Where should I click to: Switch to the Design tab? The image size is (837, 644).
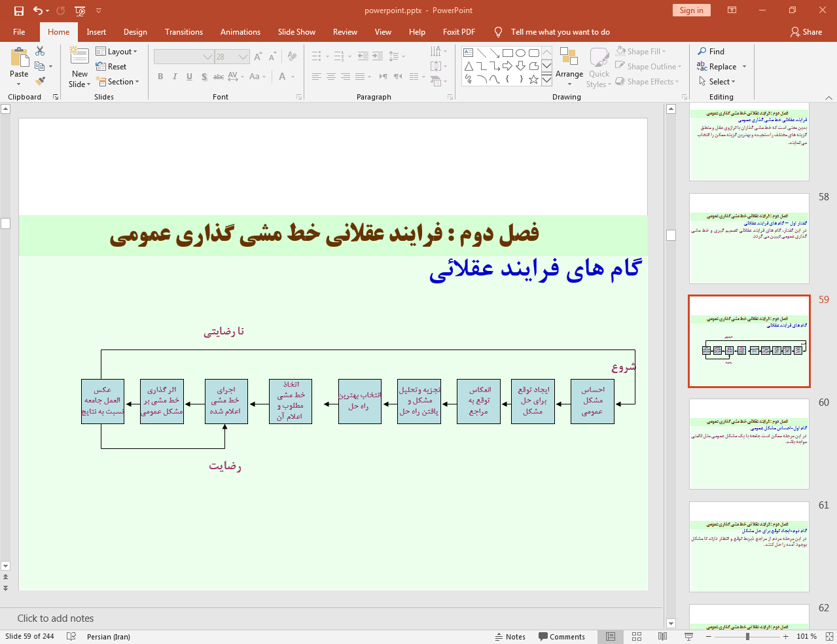point(135,31)
